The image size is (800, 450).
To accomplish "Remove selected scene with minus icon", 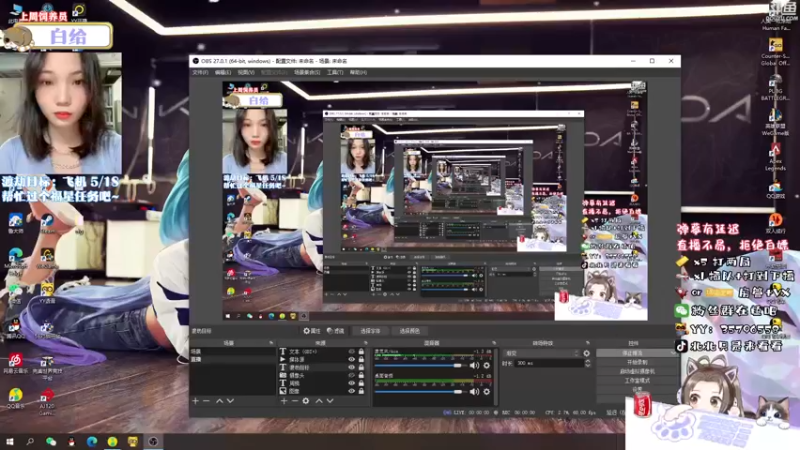I will (206, 401).
